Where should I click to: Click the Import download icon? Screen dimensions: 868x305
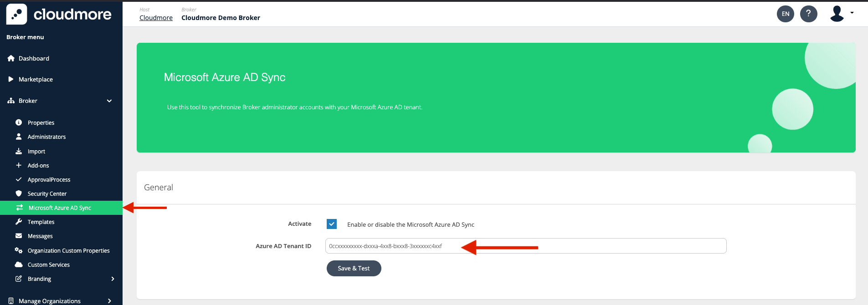click(x=19, y=151)
